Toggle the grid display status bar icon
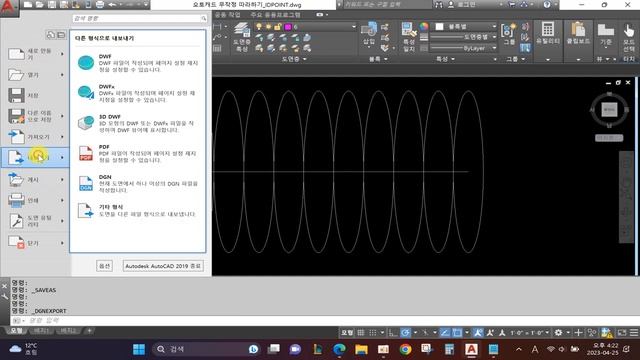Image resolution: width=640 pixels, height=360 pixels. coord(361,333)
